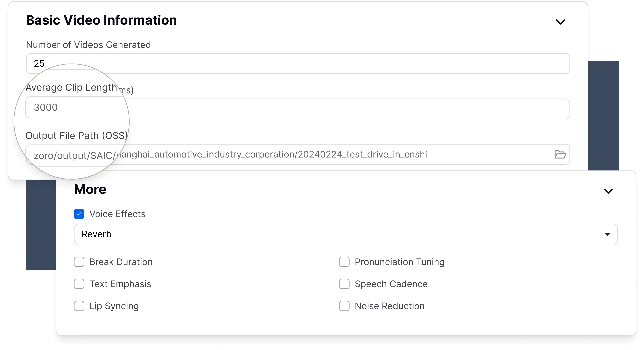
Task: Click the Voice Effects label text
Action: 117,214
